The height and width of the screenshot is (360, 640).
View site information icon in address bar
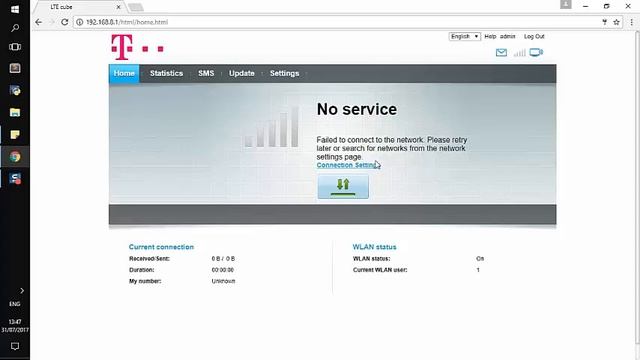coord(80,22)
